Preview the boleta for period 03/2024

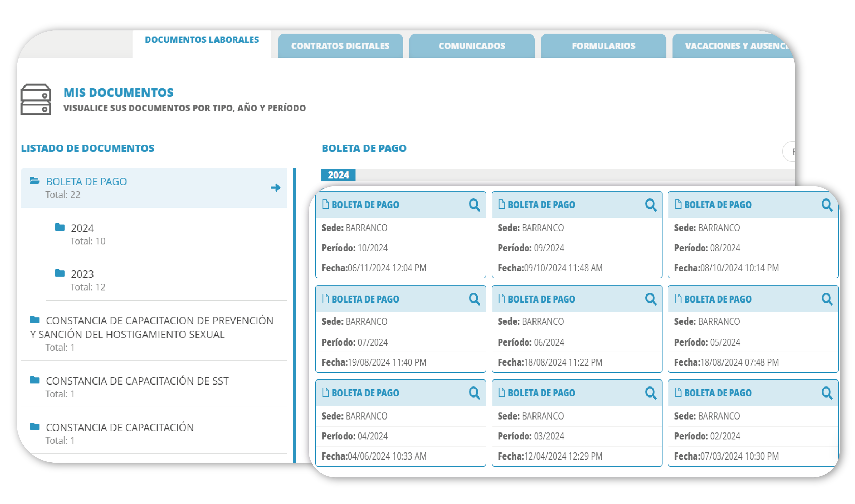[x=650, y=393]
